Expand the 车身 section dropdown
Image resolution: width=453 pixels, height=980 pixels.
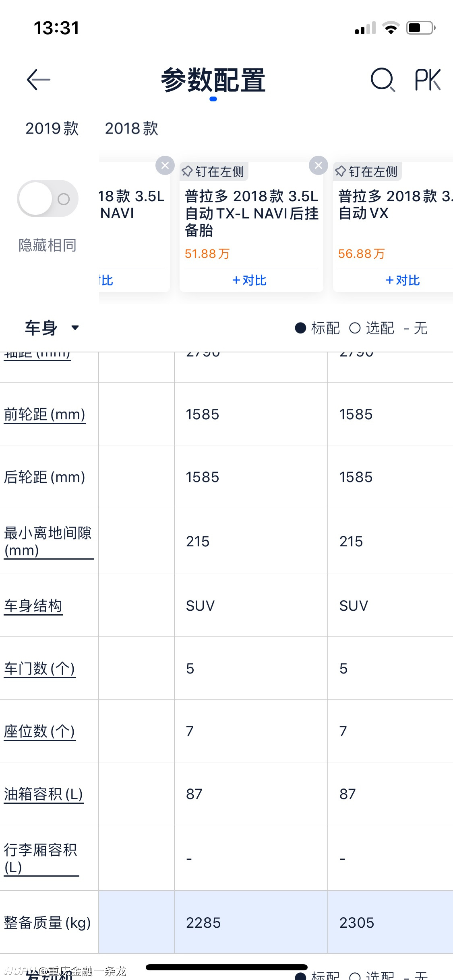tap(52, 328)
